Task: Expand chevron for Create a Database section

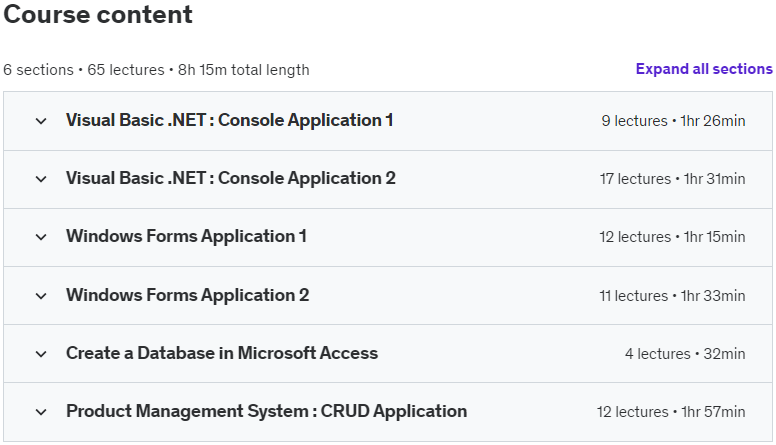Action: point(41,353)
